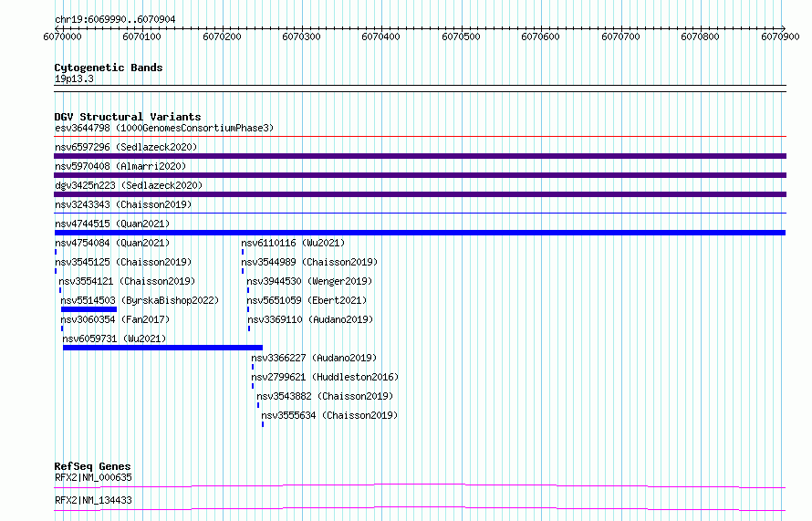Viewport: 812px width, 521px height.
Task: Click the magenta RFX2 NM_134433 gene line
Action: pos(420,508)
